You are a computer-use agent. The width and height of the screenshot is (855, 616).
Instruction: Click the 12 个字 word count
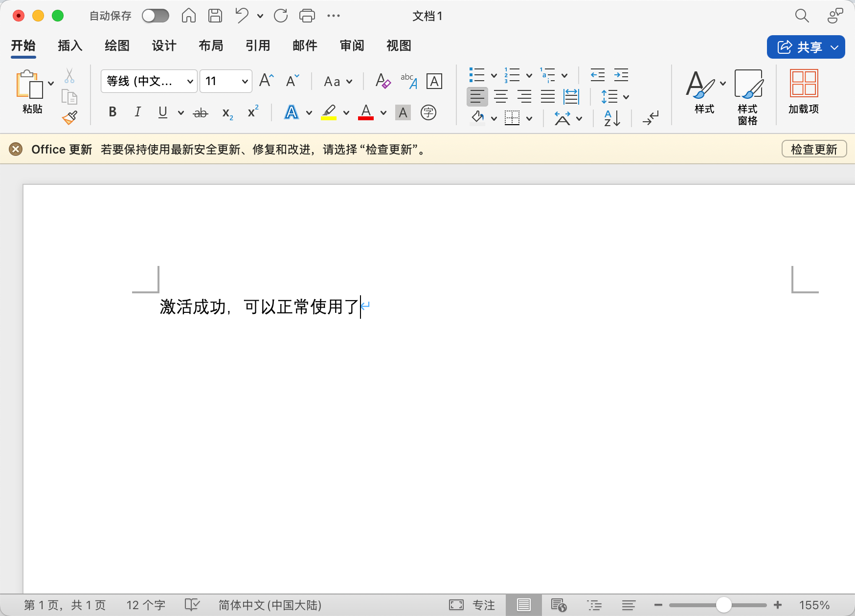coord(146,605)
